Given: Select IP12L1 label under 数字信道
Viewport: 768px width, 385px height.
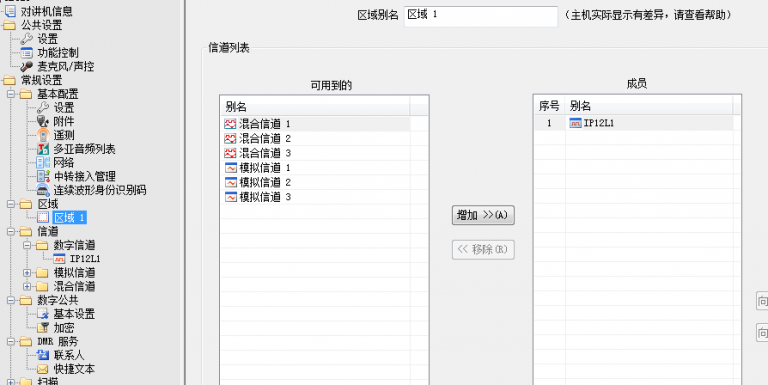Looking at the screenshot, I should [x=85, y=259].
